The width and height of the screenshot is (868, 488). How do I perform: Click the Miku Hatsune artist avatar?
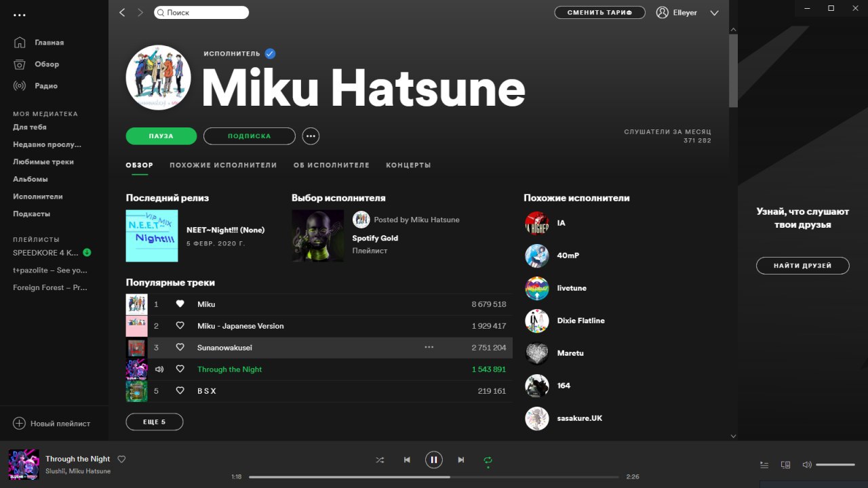click(158, 77)
